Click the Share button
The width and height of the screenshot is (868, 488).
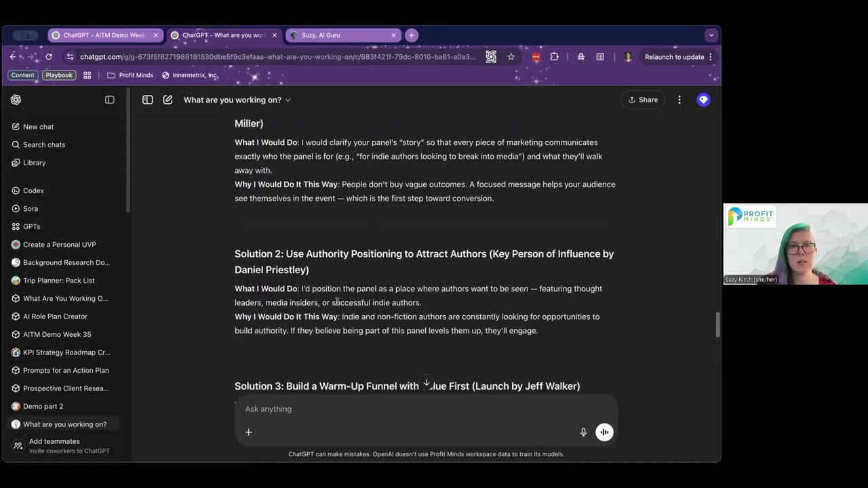643,100
